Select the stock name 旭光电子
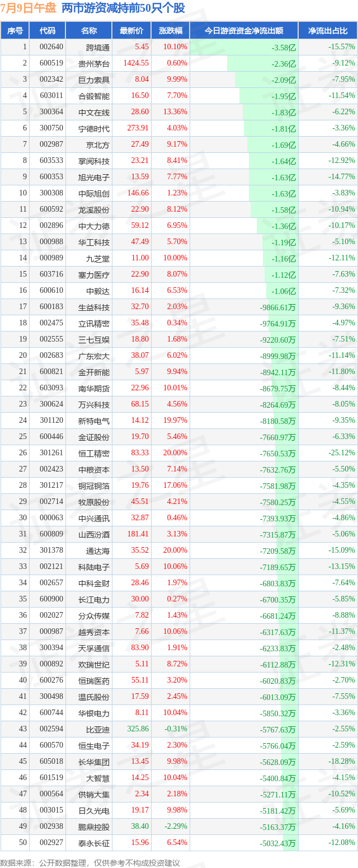Viewport: 358px width, 868px height. [x=94, y=177]
